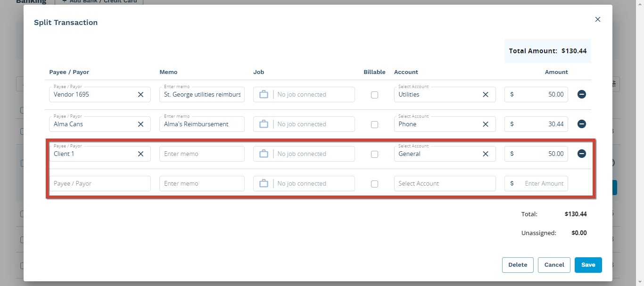
Task: Clear the Vendor 1695 payee field
Action: click(140, 94)
